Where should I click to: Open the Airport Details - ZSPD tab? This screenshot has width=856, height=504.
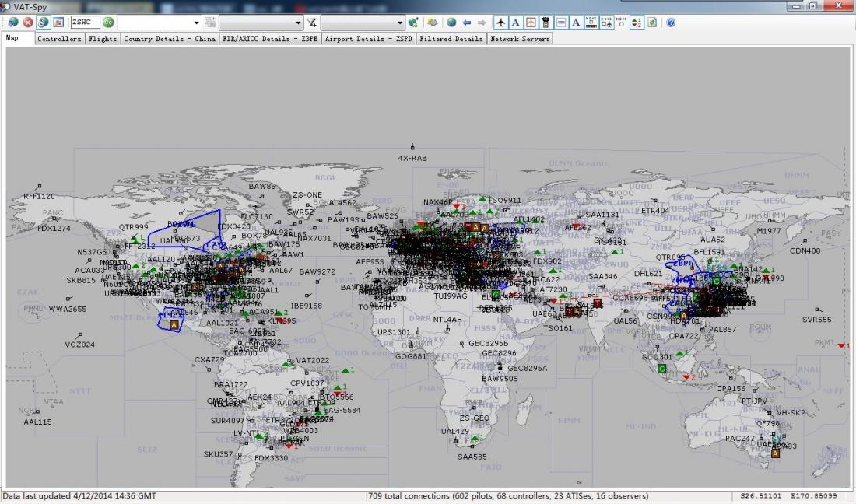pos(369,39)
